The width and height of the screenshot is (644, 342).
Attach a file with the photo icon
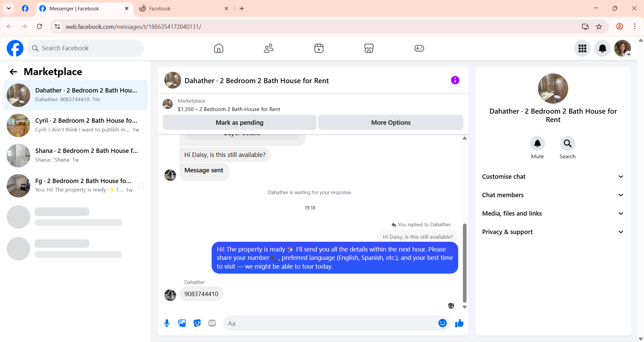182,323
